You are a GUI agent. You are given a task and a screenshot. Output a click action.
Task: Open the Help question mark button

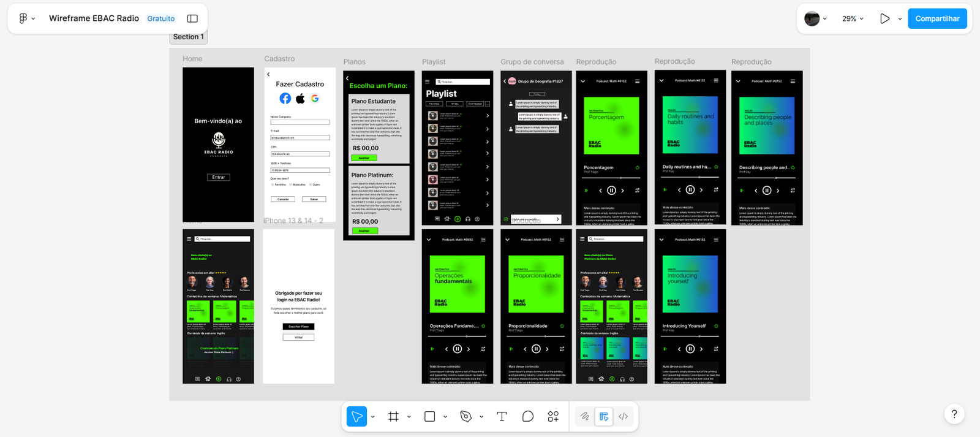(954, 414)
